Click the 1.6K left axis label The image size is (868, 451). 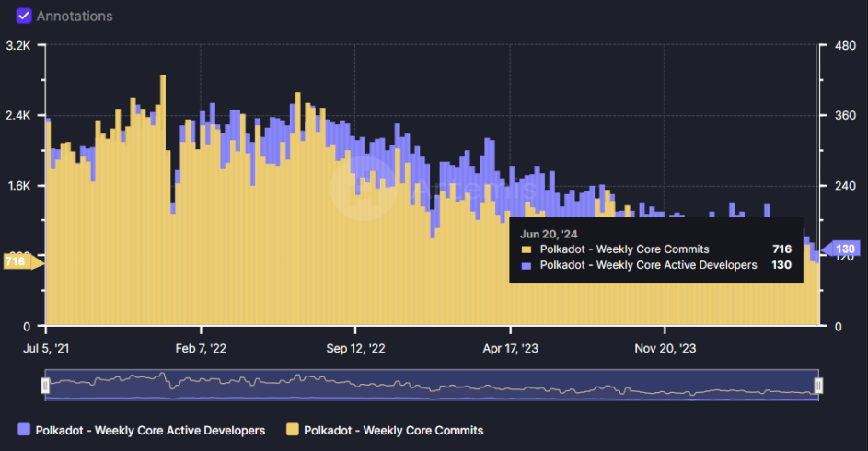point(18,186)
